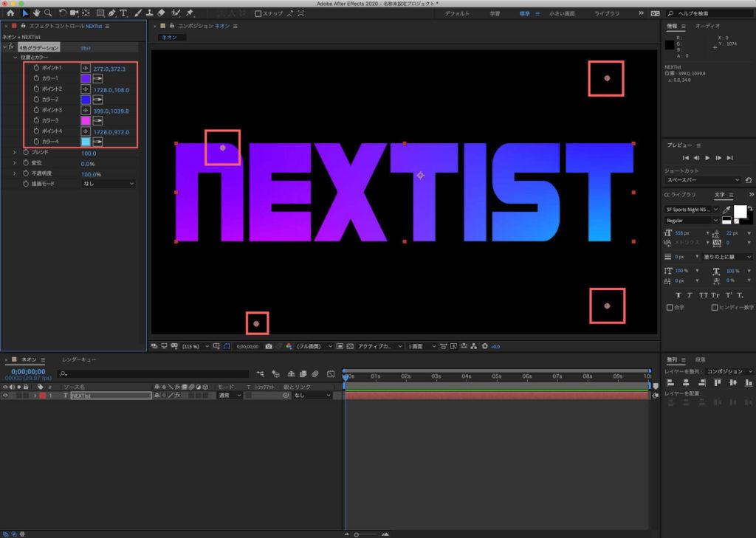Screen dimensions: 756x538
Task: Jump to last frame in preview
Action: pos(730,158)
